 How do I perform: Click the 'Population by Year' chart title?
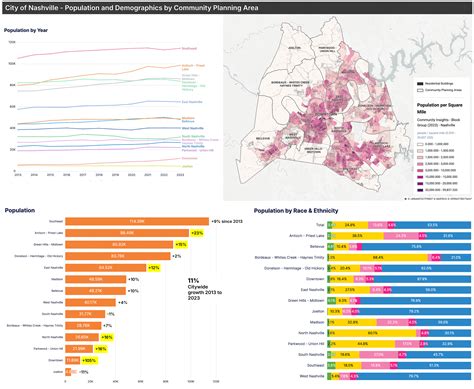pos(26,30)
